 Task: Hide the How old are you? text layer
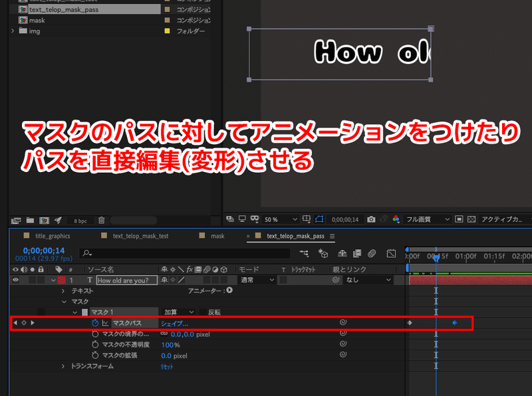pyautogui.click(x=15, y=280)
